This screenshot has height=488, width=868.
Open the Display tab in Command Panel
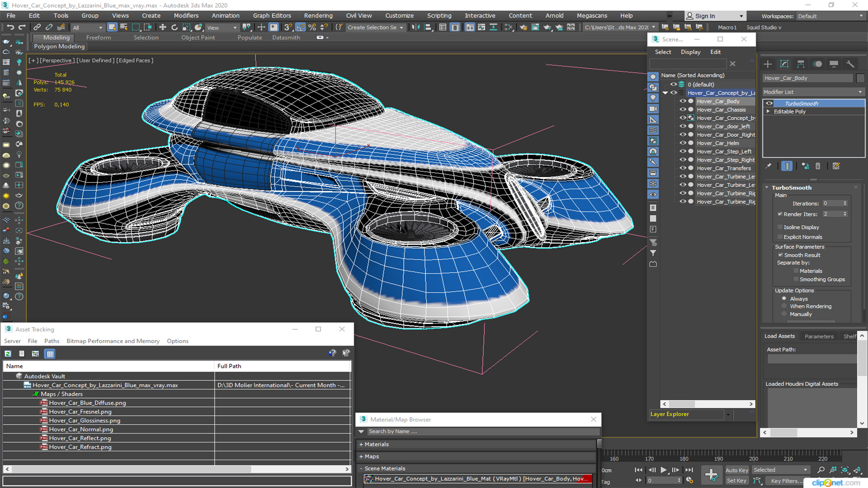(834, 64)
